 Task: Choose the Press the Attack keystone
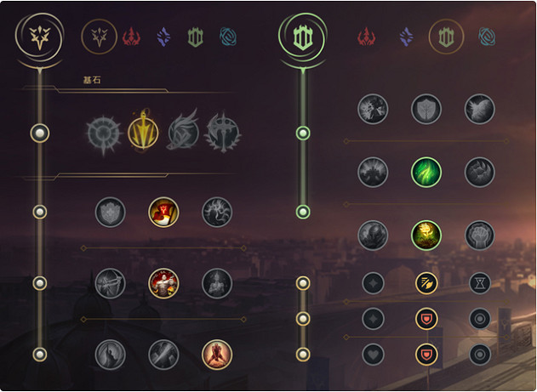104,134
